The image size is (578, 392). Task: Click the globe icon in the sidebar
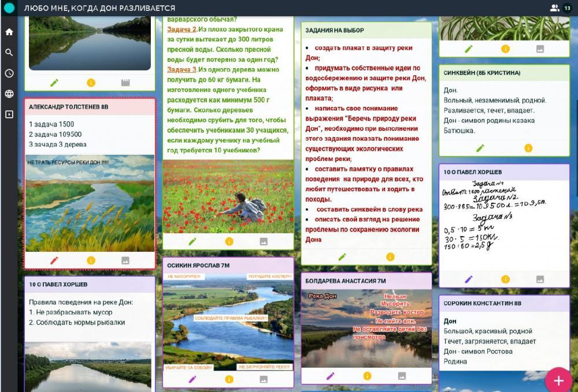pyautogui.click(x=9, y=94)
